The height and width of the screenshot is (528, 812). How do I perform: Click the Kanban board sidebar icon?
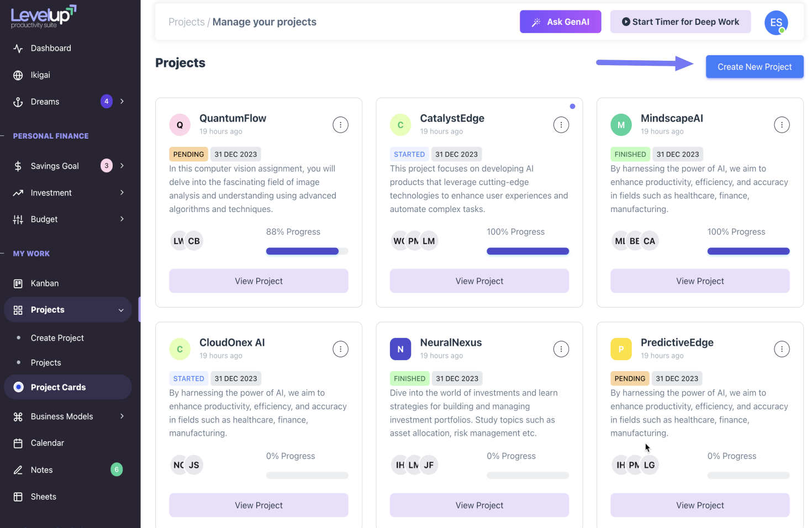click(x=18, y=283)
